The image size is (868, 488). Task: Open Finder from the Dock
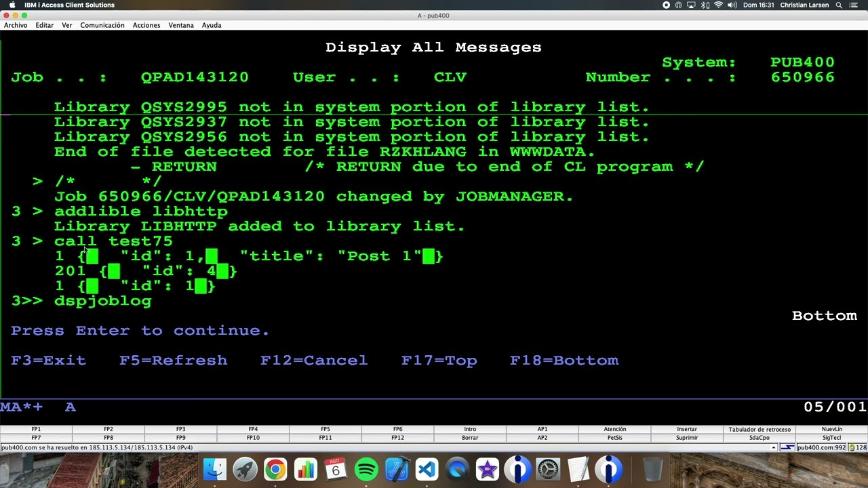[x=215, y=469]
